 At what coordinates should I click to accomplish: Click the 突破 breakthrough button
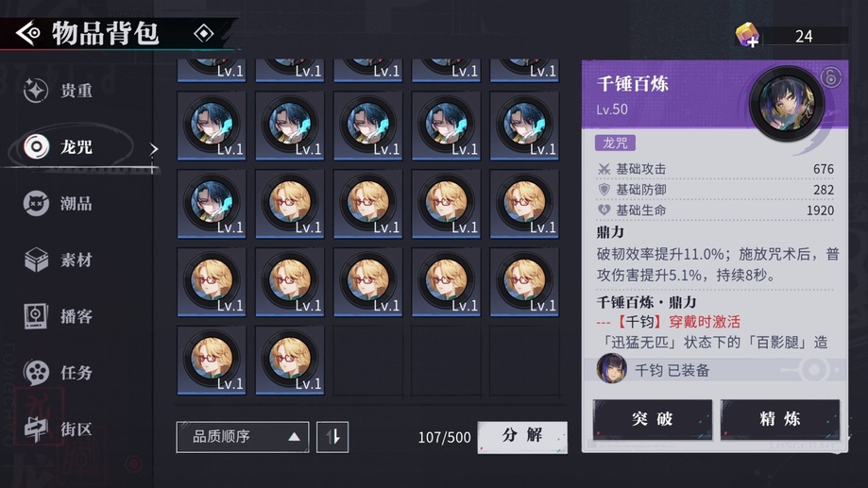click(x=653, y=419)
